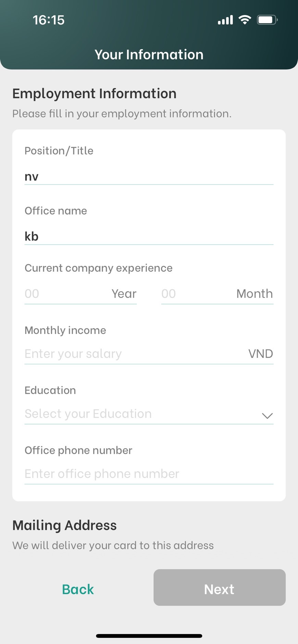Image resolution: width=298 pixels, height=644 pixels.
Task: Tap the Employment Information heading
Action: [x=95, y=94]
